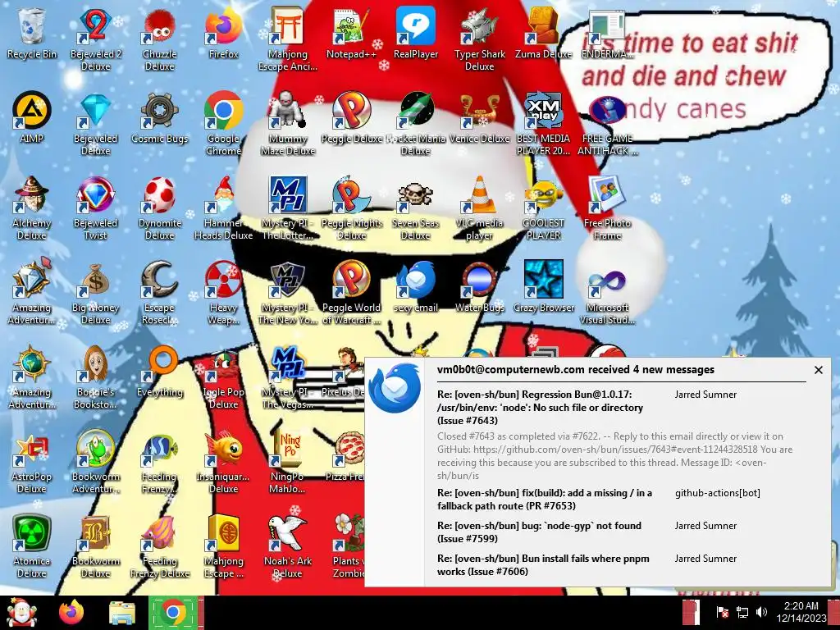Launch Heavy Weapon shortcut

pyautogui.click(x=223, y=293)
